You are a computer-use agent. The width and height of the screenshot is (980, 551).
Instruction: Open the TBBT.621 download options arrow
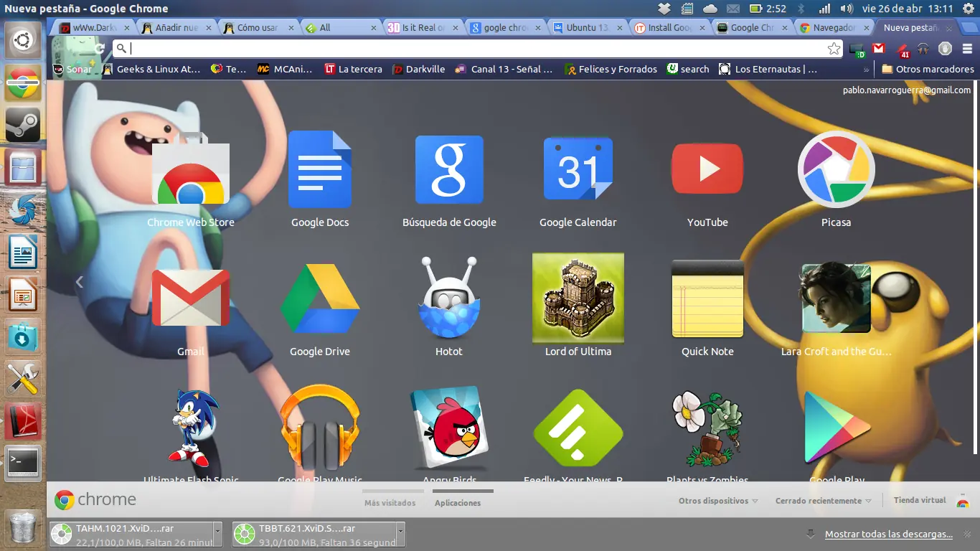tap(401, 534)
